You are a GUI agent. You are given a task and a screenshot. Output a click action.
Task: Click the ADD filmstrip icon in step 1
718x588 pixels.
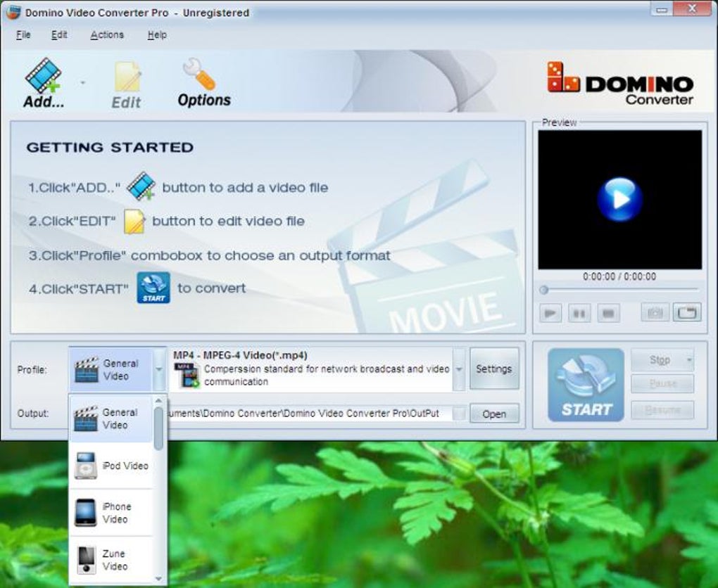coord(141,186)
